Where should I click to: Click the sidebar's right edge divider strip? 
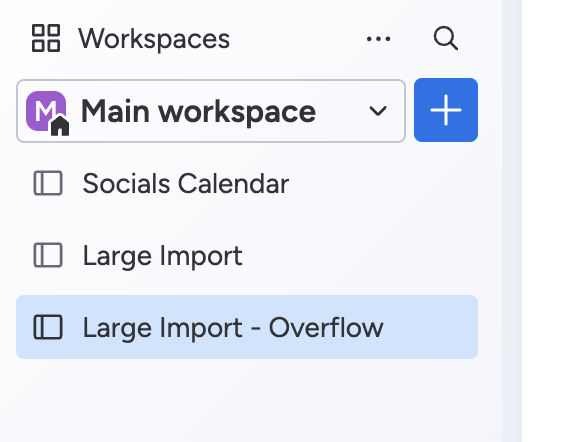[512, 221]
